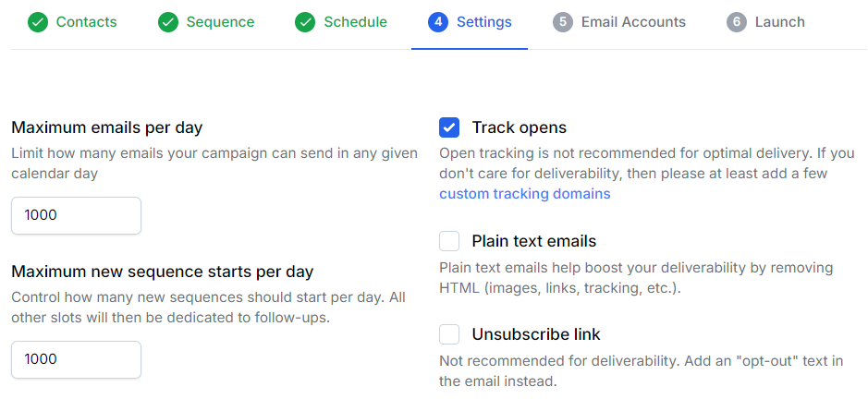The image size is (868, 399).
Task: Click the Track opens label text
Action: [520, 127]
